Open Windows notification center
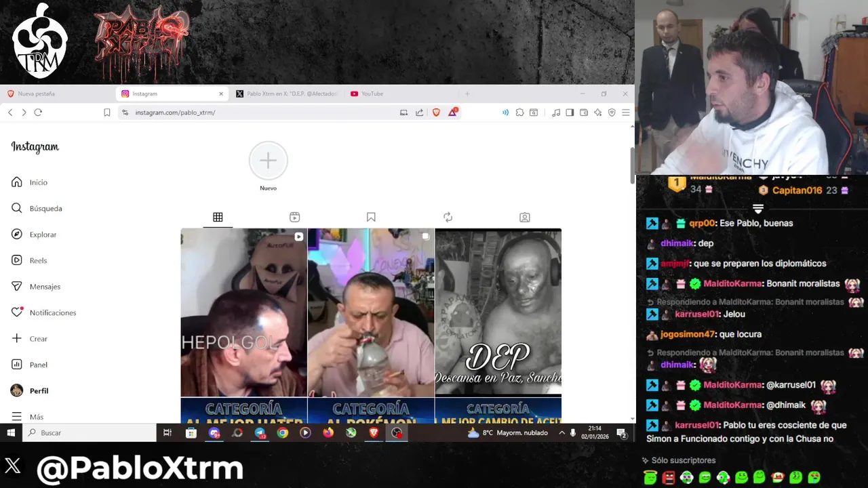 coord(621,432)
